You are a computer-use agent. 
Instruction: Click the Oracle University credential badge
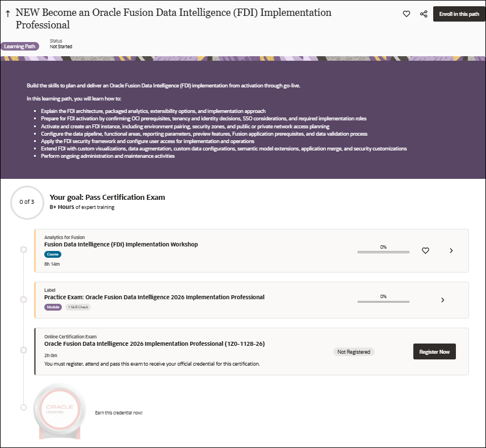coord(60,411)
